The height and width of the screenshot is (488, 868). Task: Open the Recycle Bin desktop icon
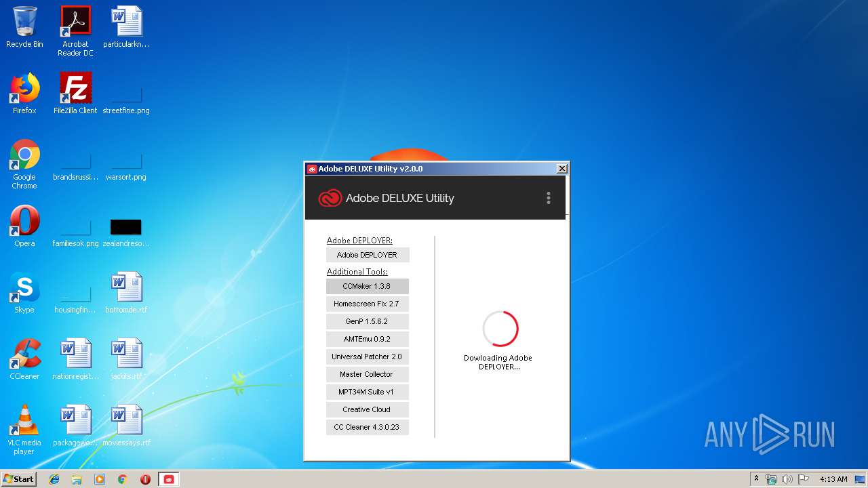[24, 27]
